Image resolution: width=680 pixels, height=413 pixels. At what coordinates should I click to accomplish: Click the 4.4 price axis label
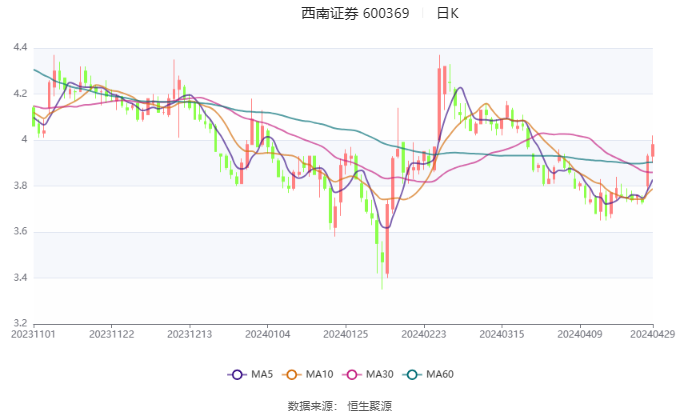(20, 47)
